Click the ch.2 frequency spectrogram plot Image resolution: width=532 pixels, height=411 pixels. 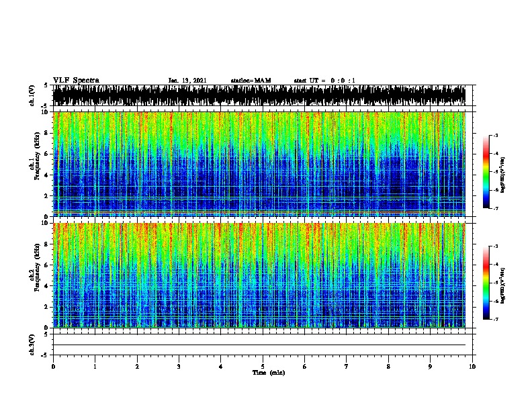(259, 275)
